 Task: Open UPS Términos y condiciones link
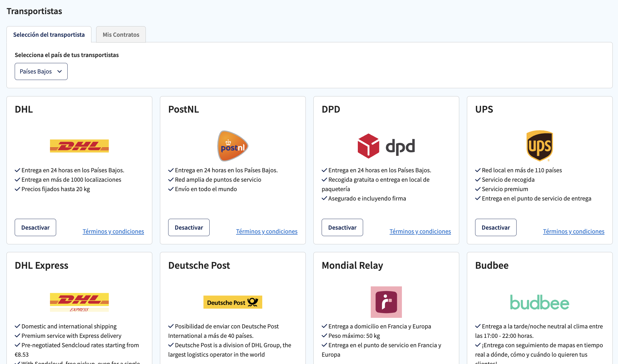coord(574,231)
